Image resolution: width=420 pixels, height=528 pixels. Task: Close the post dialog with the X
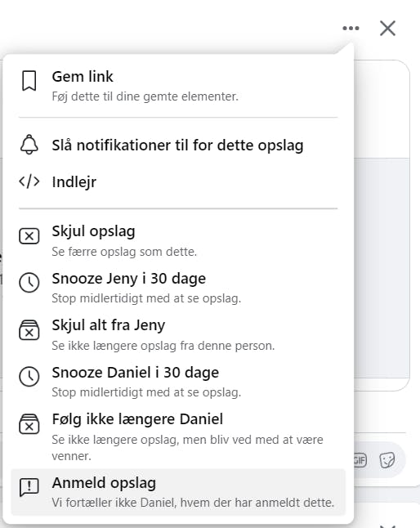[387, 28]
